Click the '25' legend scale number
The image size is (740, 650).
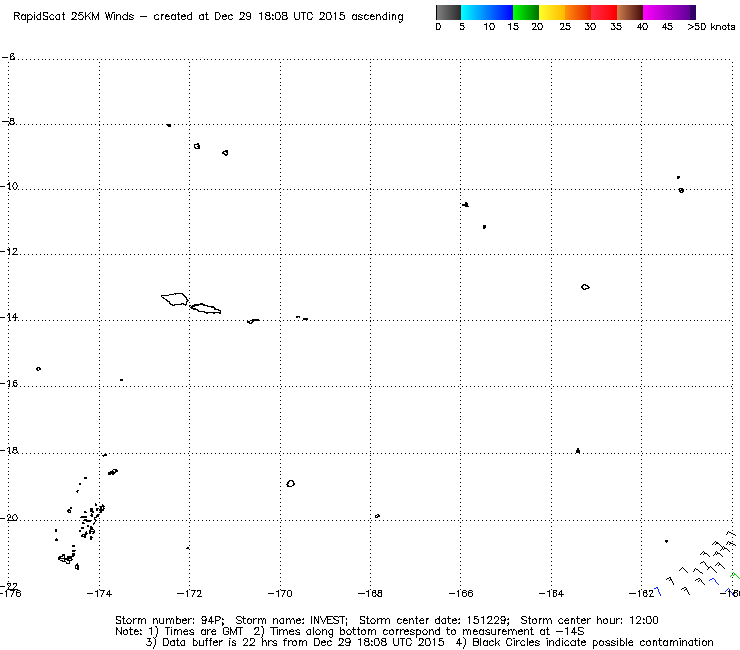(x=565, y=27)
